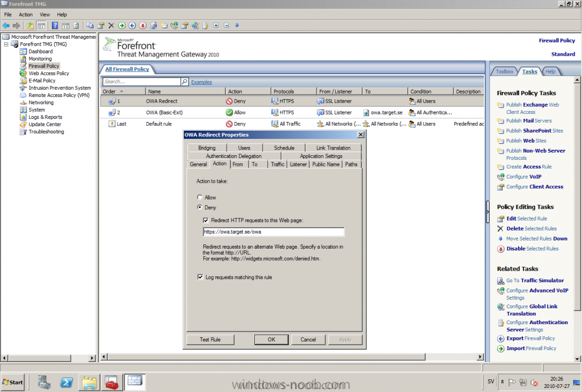The image size is (582, 392).
Task: Click Publish Exchange Web Client Access link
Action: tap(532, 108)
